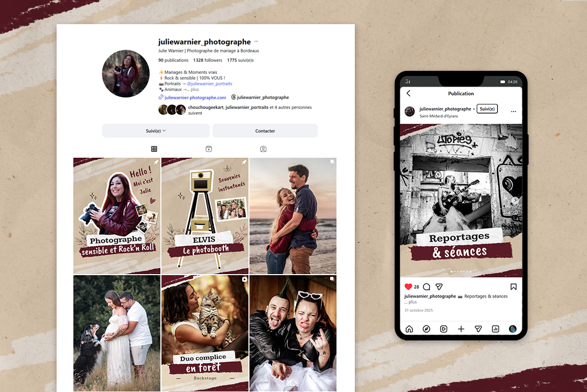587x392 pixels.
Task: Switch to the Reels tab on profile
Action: 209,149
